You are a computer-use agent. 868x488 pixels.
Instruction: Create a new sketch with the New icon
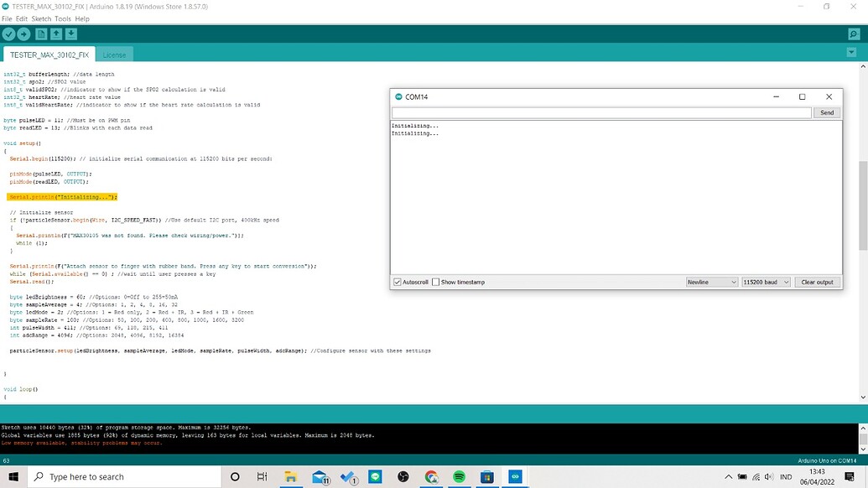tap(40, 34)
